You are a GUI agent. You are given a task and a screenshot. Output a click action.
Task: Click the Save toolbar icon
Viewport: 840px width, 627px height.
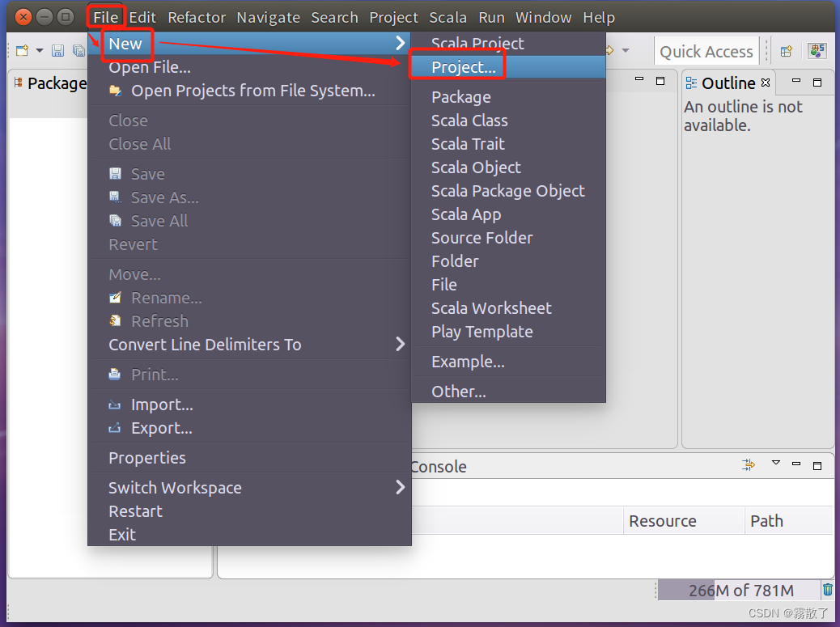click(57, 51)
